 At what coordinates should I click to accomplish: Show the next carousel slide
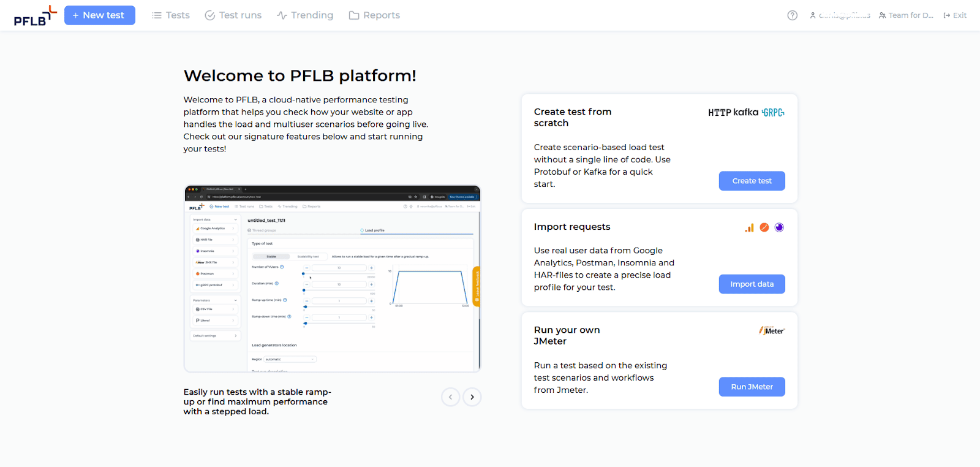coord(472,397)
